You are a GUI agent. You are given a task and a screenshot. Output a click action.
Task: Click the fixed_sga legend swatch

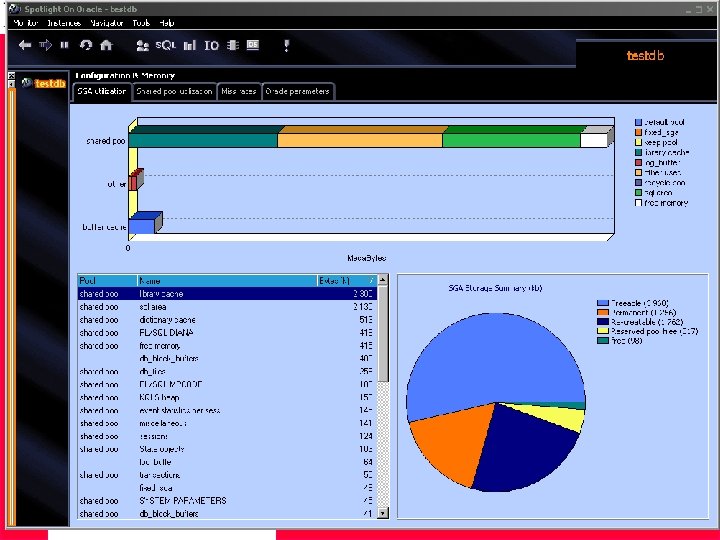638,132
